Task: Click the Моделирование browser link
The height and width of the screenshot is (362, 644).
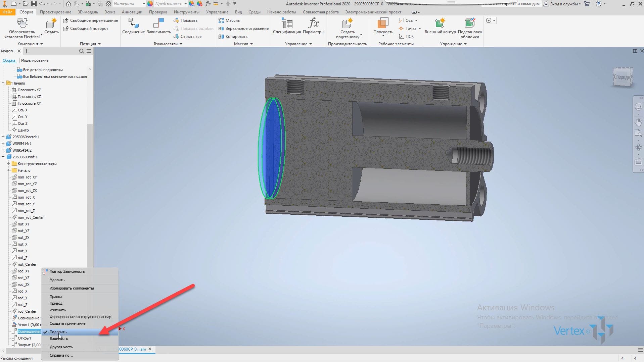Action: [x=35, y=60]
